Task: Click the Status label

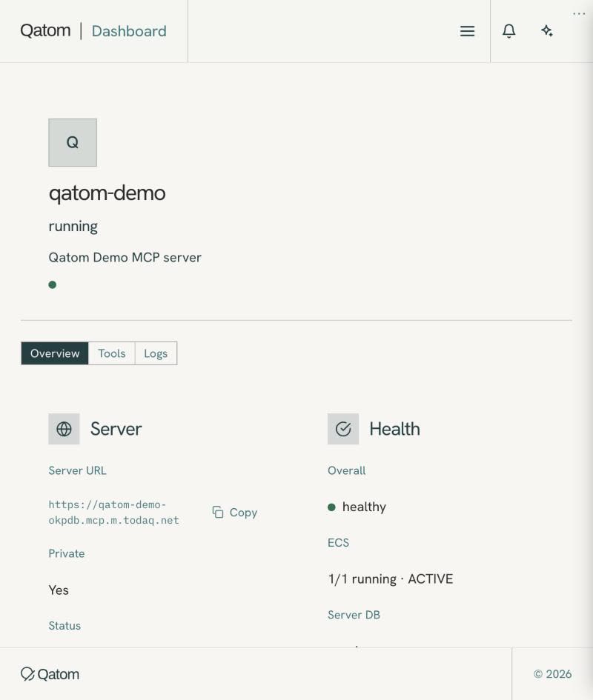Action: (64, 626)
